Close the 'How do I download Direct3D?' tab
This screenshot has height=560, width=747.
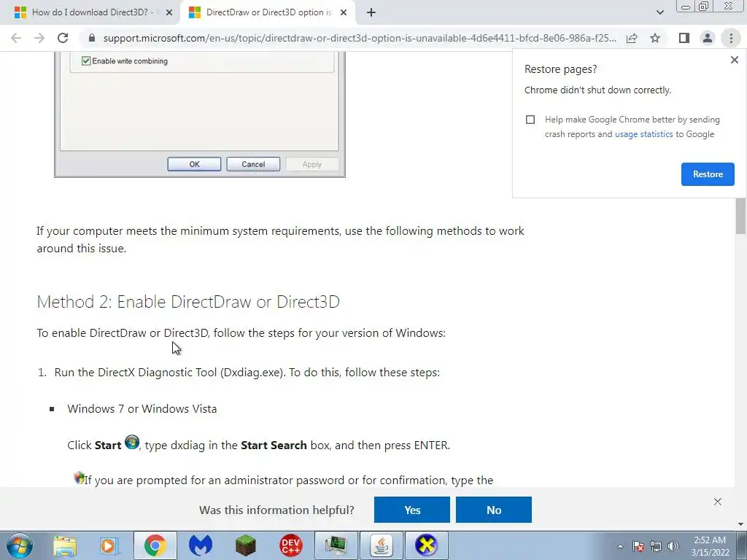(169, 12)
